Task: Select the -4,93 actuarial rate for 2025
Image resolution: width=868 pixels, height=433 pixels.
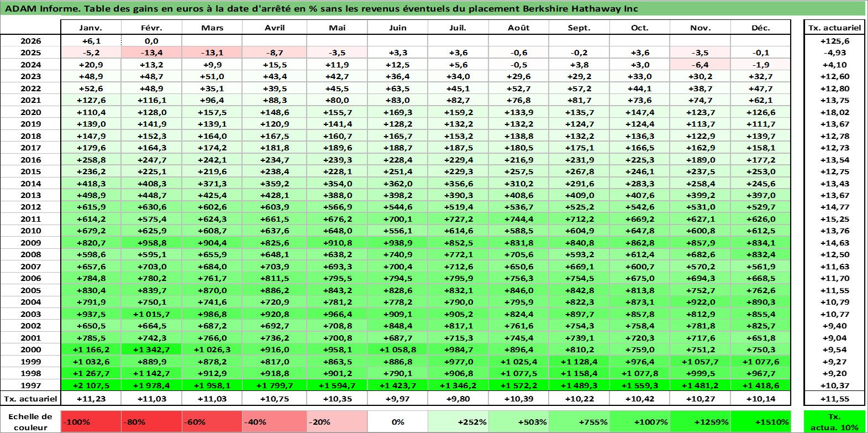Action: point(834,53)
